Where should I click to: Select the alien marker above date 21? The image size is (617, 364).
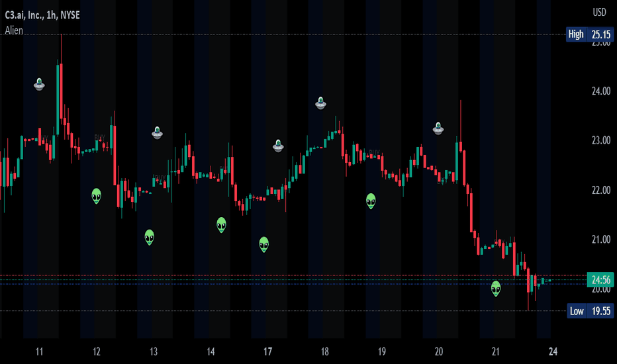[x=496, y=289]
